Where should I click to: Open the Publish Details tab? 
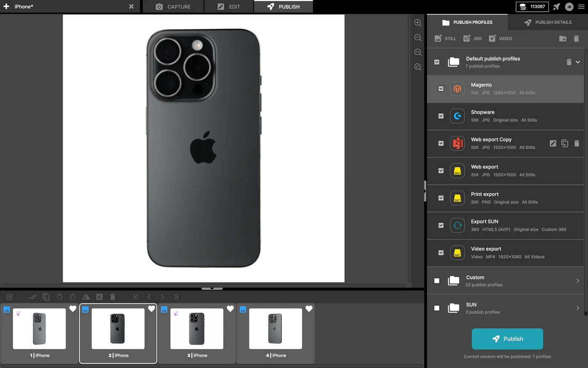(x=548, y=22)
